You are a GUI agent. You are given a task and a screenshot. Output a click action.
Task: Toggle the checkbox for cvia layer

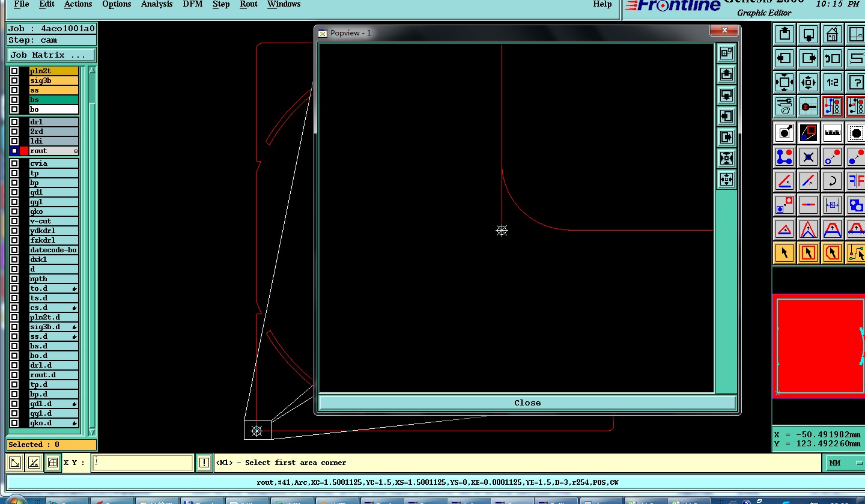(x=14, y=163)
